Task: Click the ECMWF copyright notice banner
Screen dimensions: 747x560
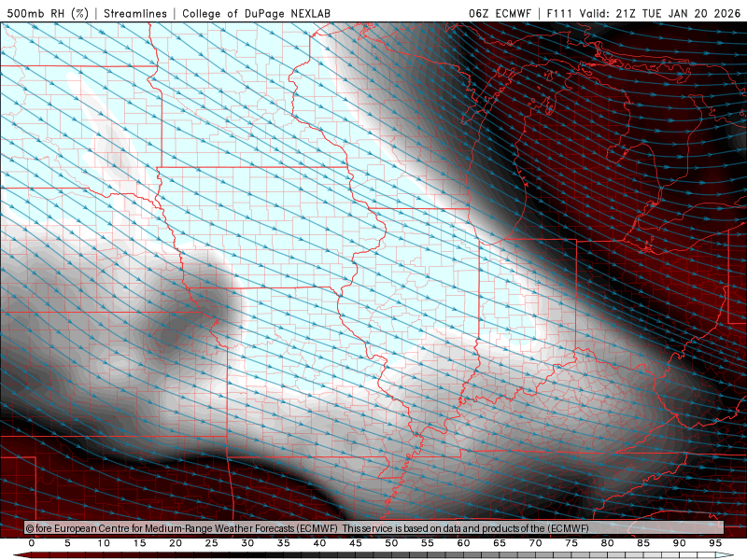Action: [x=374, y=528]
